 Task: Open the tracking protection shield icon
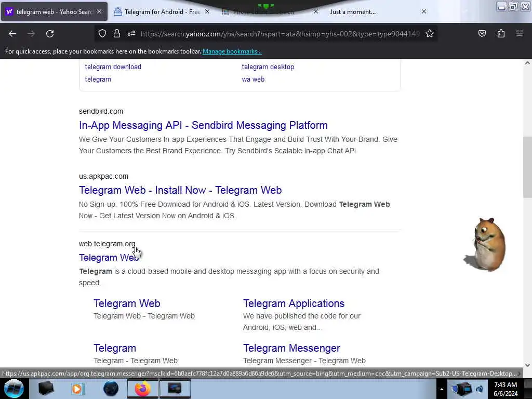pyautogui.click(x=102, y=33)
